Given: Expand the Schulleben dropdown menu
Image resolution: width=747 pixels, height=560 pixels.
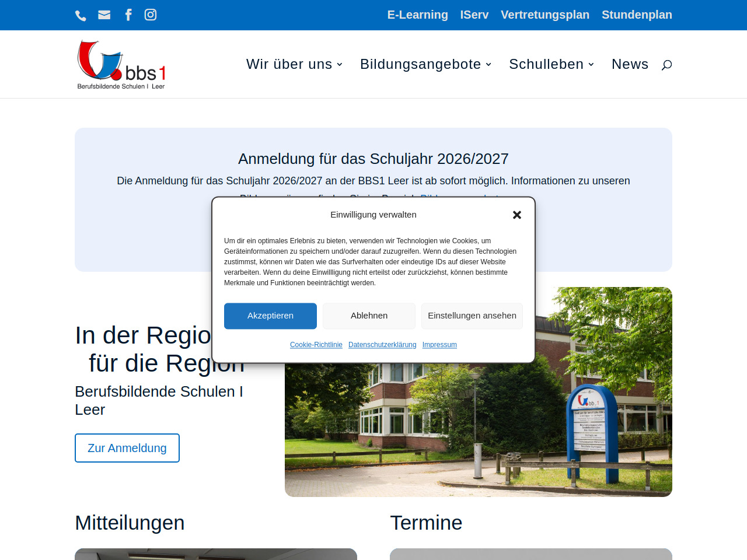Looking at the screenshot, I should 551,64.
